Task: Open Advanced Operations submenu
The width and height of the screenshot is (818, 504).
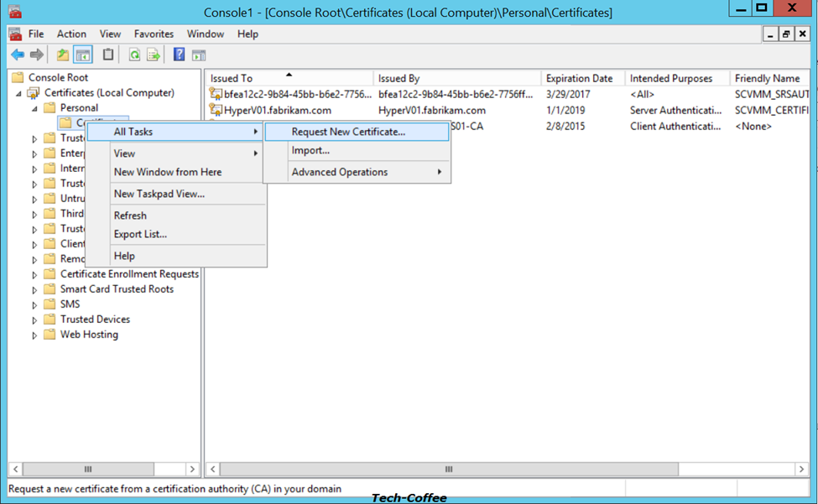Action: click(x=368, y=172)
